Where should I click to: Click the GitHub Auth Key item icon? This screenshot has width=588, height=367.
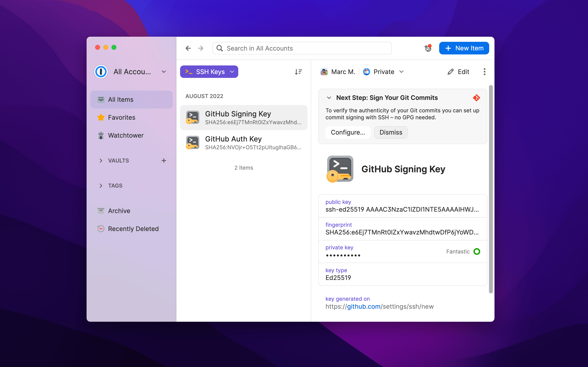click(x=192, y=143)
